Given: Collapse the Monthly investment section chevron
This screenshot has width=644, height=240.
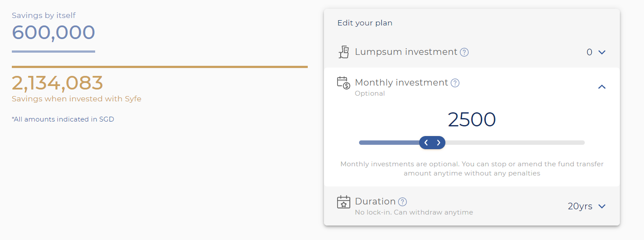Looking at the screenshot, I should click(602, 87).
